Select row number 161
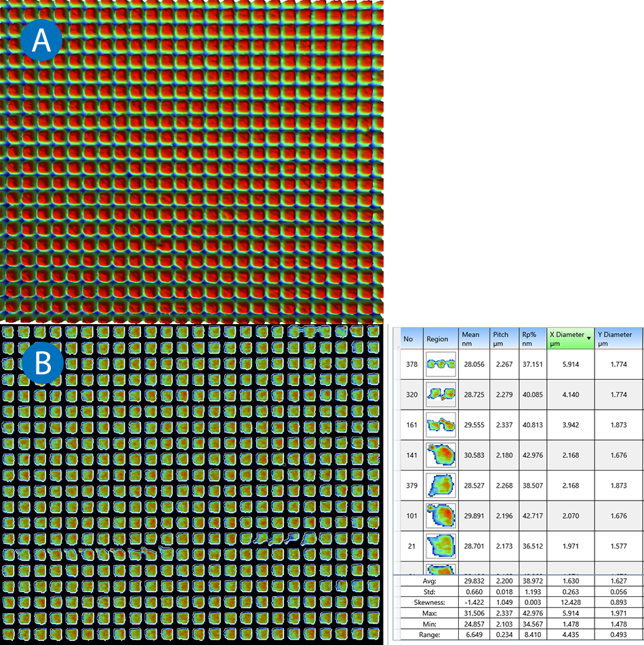This screenshot has height=645, width=644. (x=411, y=425)
